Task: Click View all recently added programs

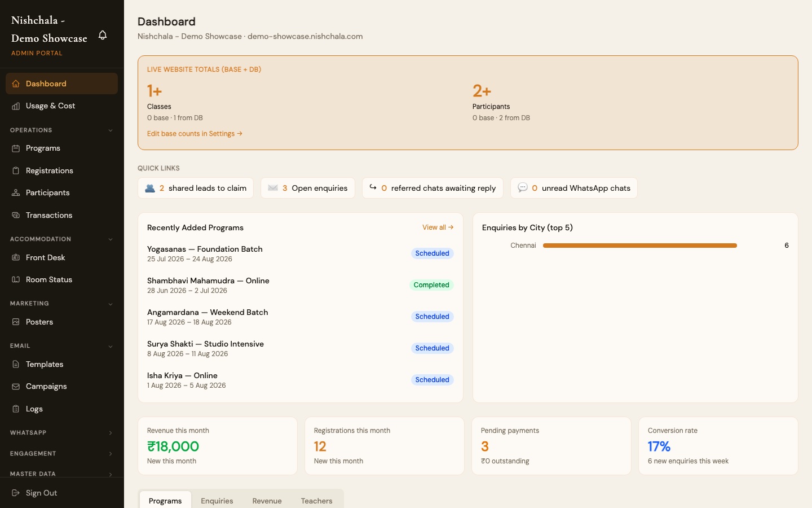Action: (438, 227)
